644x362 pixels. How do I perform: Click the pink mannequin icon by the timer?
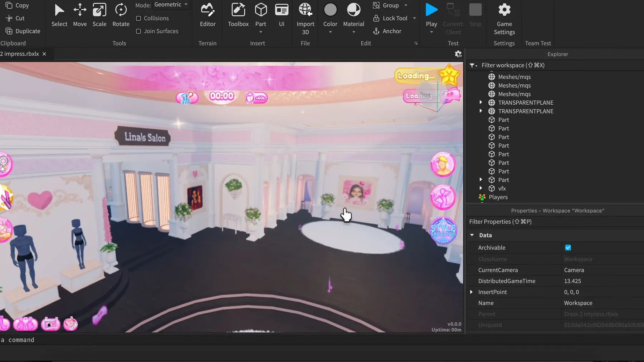pos(187,98)
